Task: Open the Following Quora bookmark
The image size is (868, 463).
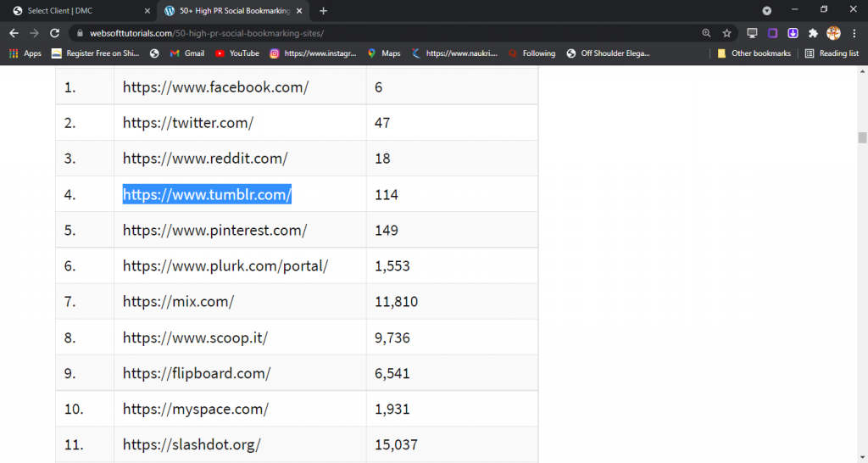Action: (x=532, y=53)
